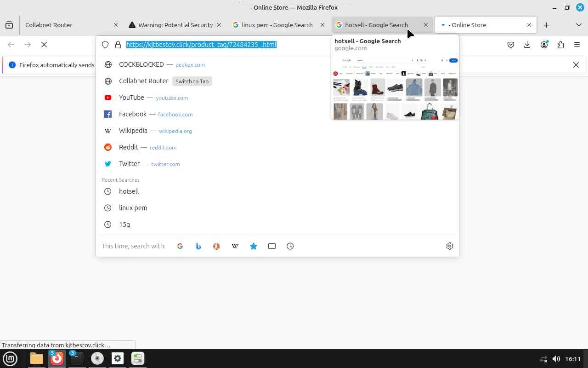Search this time with Wikipedia icon
Screen dimensions: 588x368
click(235, 246)
